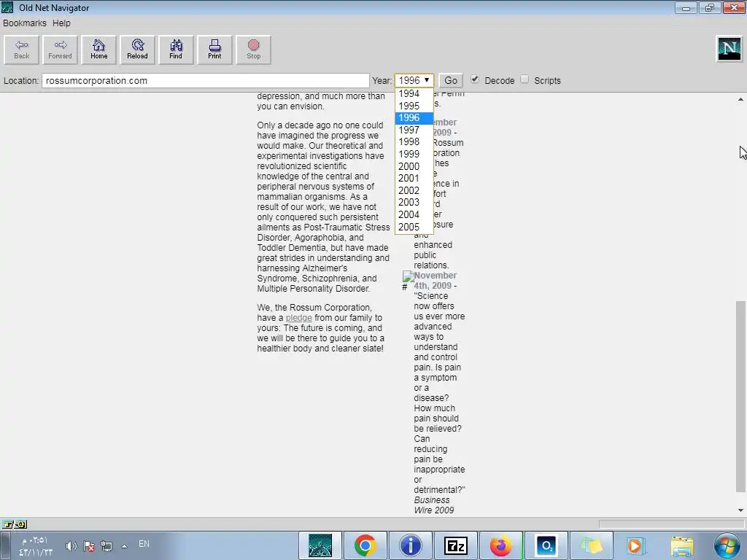
Task: Click the Windows Start orb
Action: click(727, 545)
